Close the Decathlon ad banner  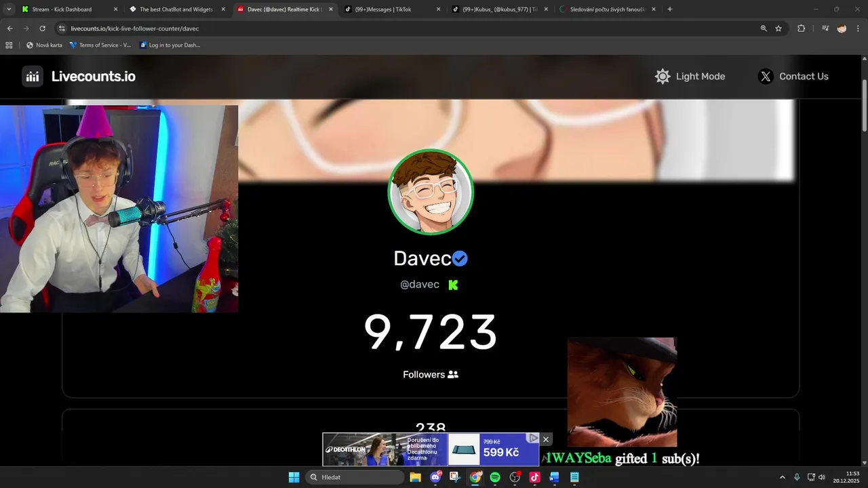coord(546,439)
